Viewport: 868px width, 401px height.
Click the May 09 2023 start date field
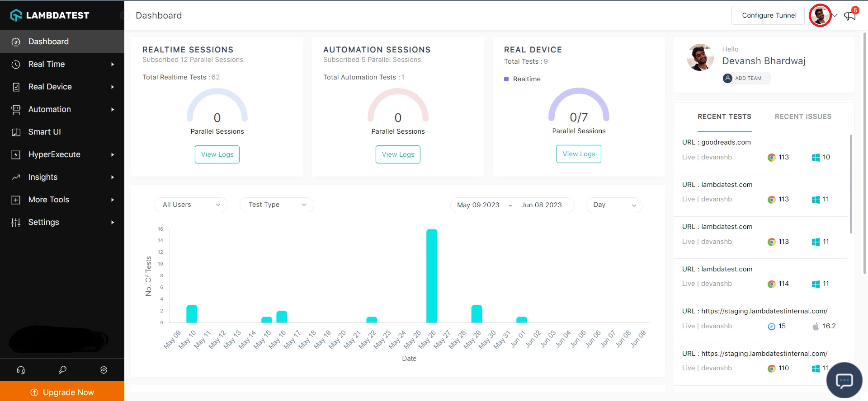(478, 205)
